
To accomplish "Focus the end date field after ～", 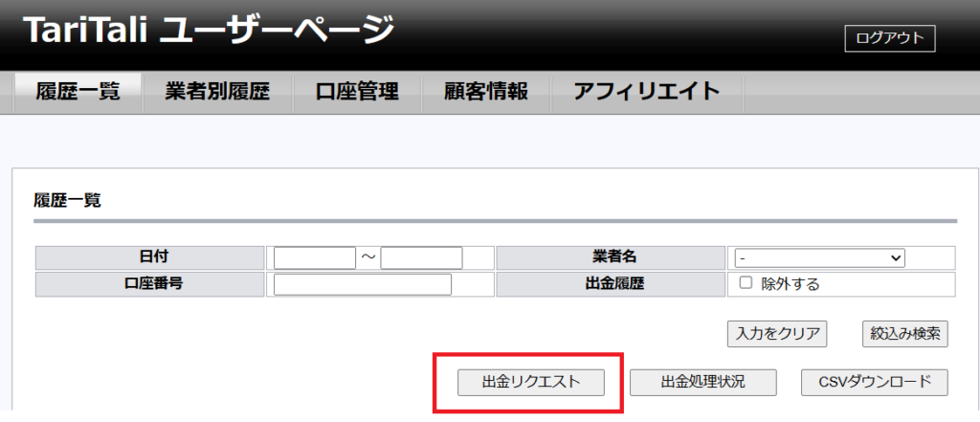I will pos(421,257).
